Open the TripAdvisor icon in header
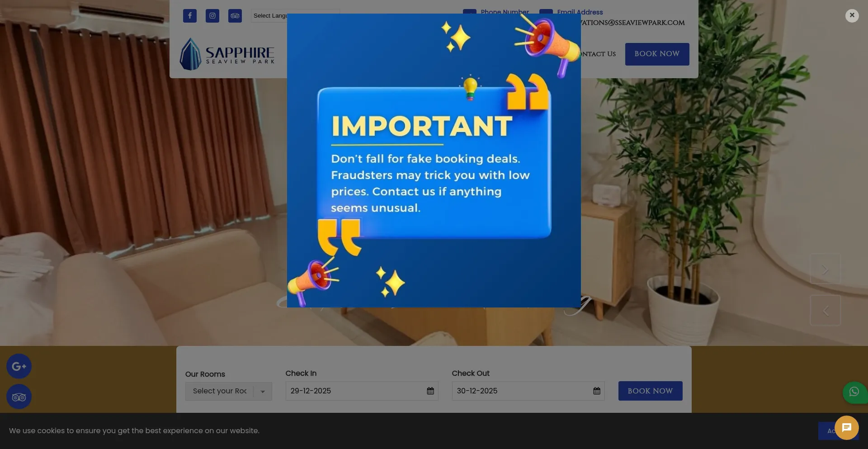The height and width of the screenshot is (449, 868). (x=235, y=16)
